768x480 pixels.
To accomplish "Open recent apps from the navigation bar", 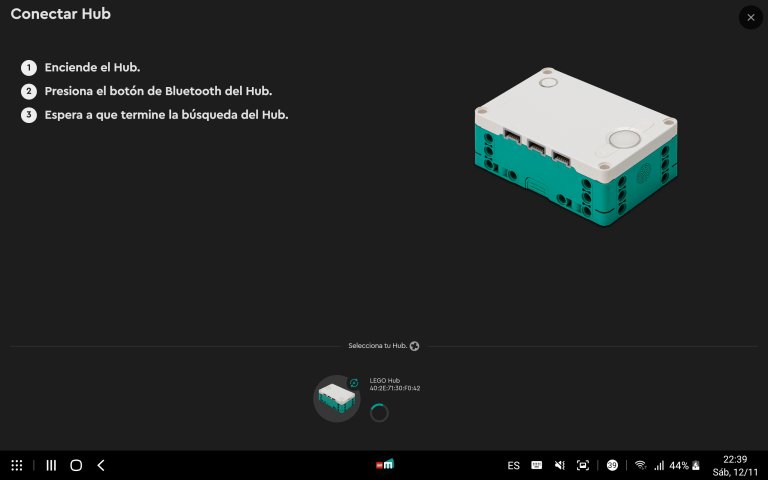I will (51, 465).
